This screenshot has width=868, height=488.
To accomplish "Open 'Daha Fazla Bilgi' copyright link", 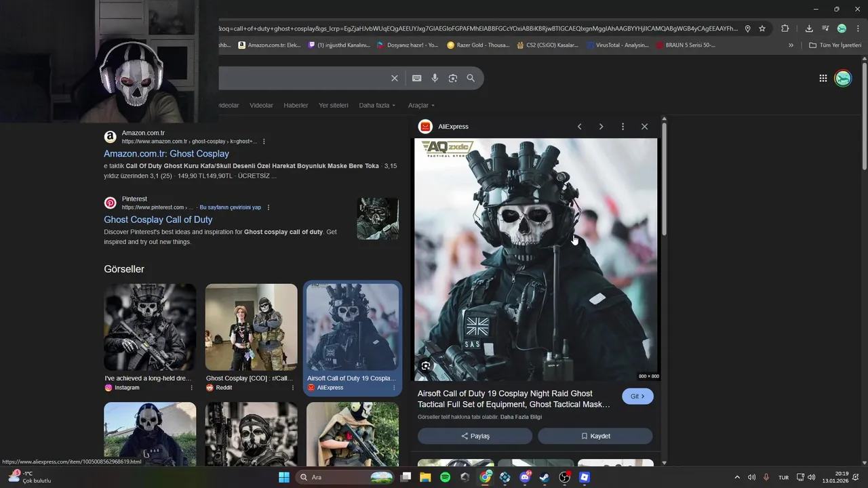I will 521,417.
